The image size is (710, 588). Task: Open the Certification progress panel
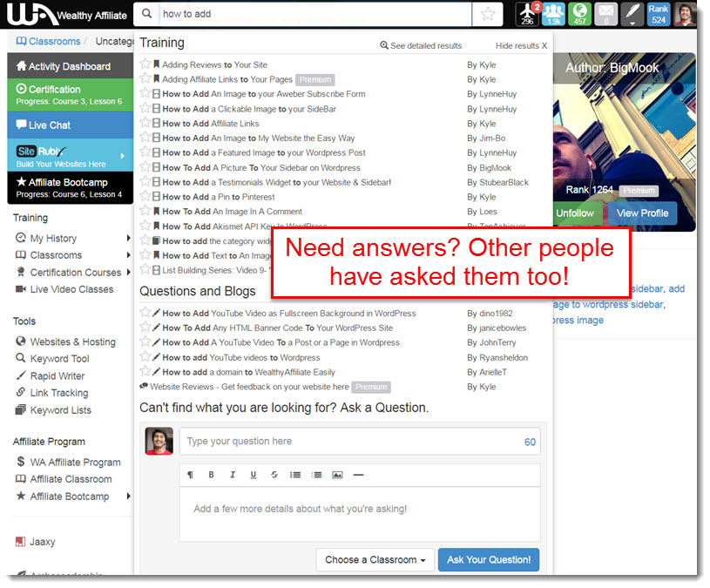tap(71, 95)
